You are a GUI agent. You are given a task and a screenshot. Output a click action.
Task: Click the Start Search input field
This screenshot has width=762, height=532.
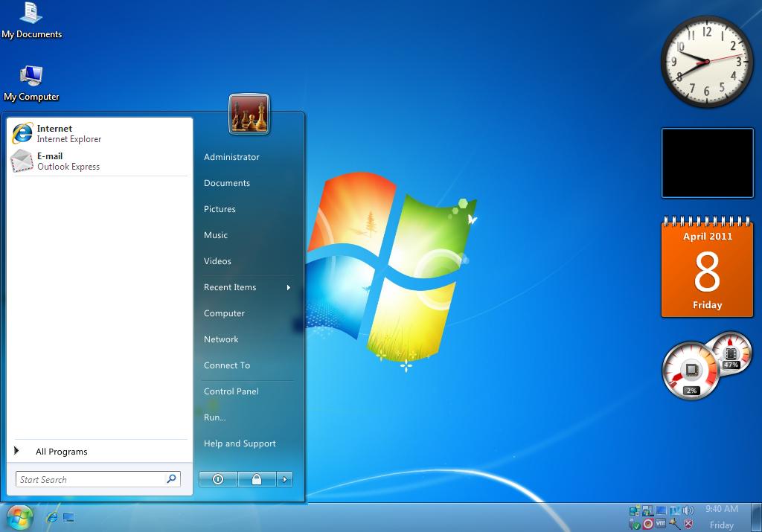89,480
